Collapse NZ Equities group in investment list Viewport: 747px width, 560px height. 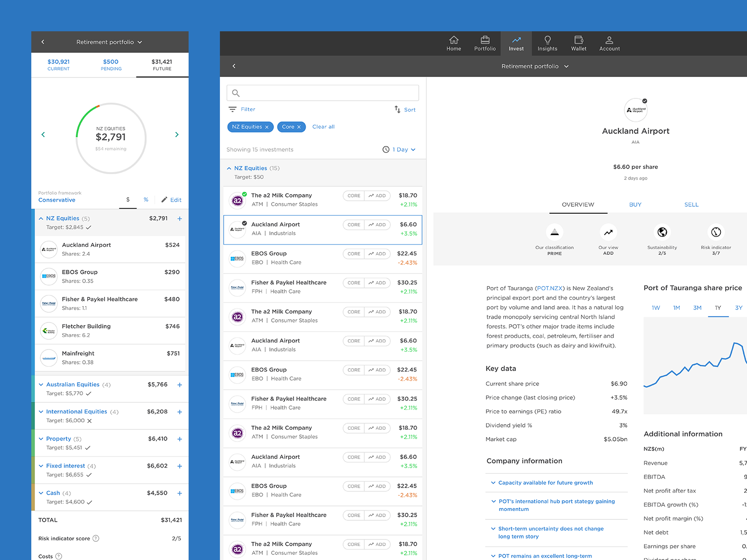229,168
